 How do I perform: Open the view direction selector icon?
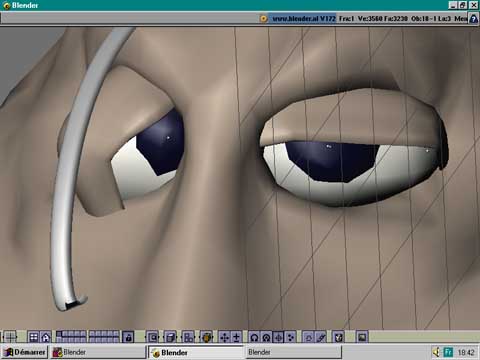click(x=189, y=337)
